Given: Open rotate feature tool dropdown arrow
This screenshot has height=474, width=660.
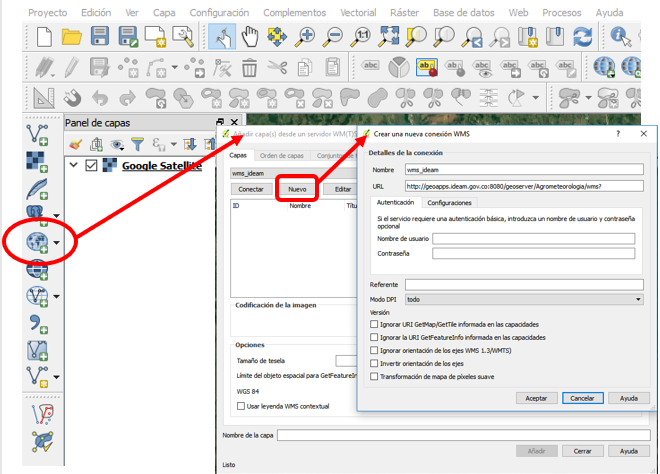Looking at the screenshot, I should tap(535, 98).
